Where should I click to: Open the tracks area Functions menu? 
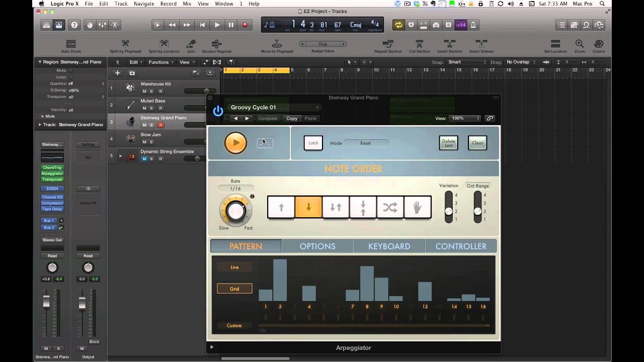160,62
